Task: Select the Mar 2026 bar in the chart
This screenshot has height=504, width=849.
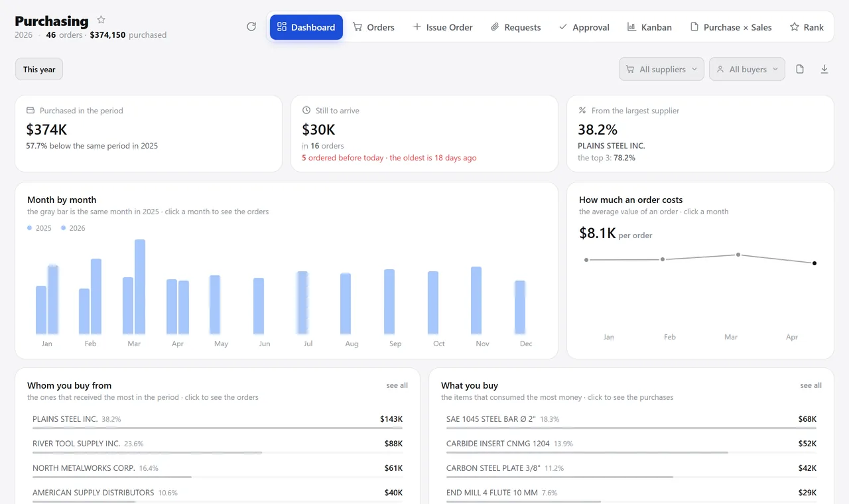Action: pyautogui.click(x=140, y=286)
